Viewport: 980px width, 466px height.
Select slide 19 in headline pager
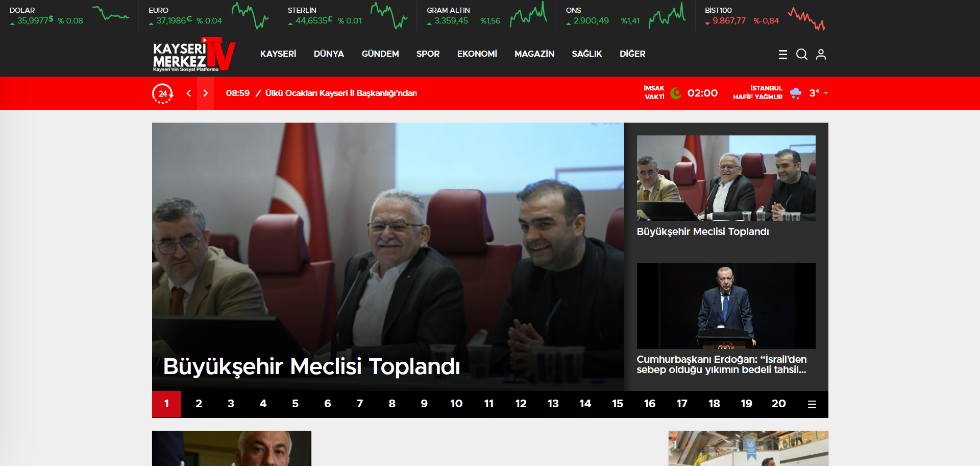(746, 404)
